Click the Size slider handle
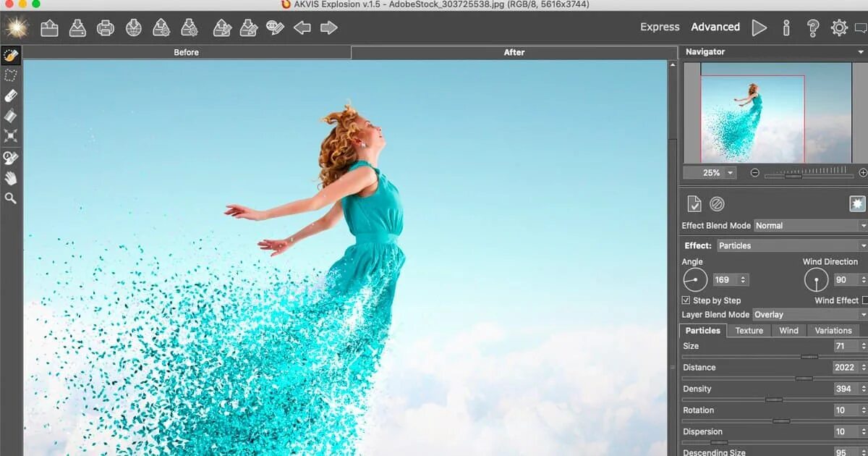The height and width of the screenshot is (456, 868). tap(809, 357)
